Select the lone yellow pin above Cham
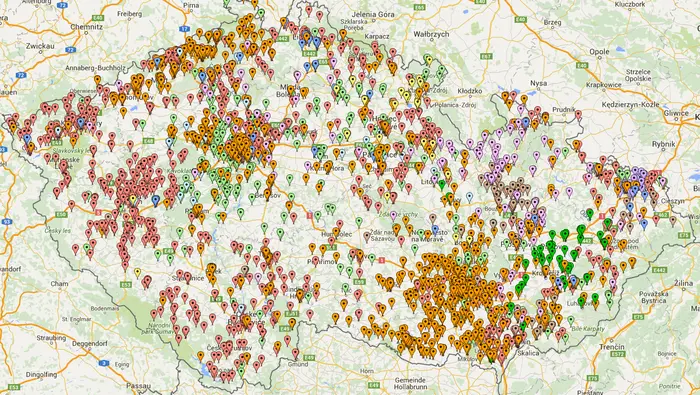 138,272
